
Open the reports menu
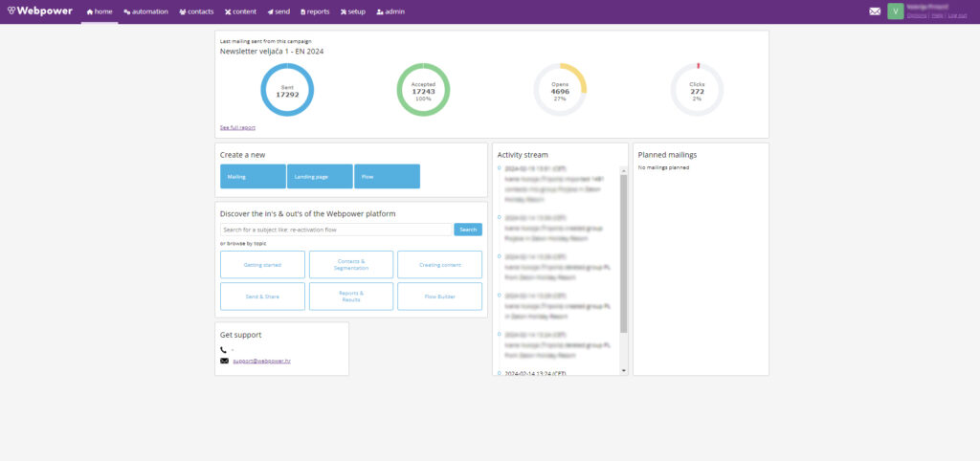(x=315, y=11)
